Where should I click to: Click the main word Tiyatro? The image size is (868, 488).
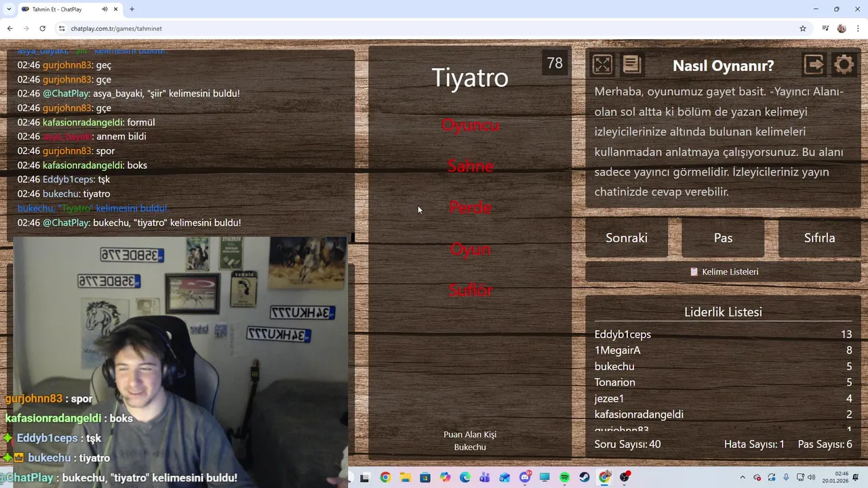pos(470,77)
